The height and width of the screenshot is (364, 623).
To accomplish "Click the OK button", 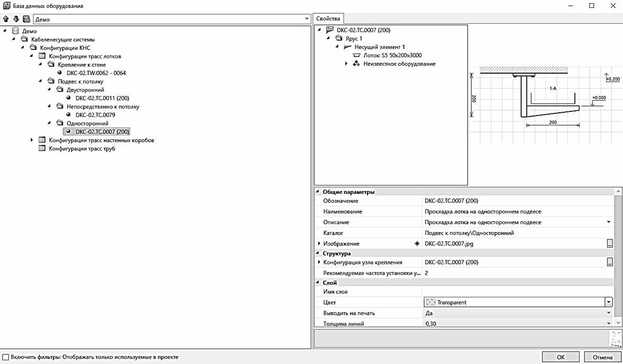I will 560,357.
